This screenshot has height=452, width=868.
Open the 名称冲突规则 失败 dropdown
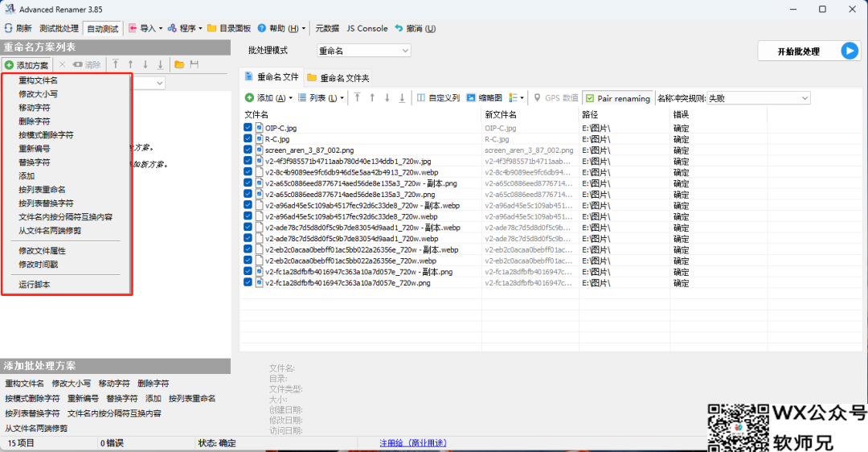click(759, 98)
